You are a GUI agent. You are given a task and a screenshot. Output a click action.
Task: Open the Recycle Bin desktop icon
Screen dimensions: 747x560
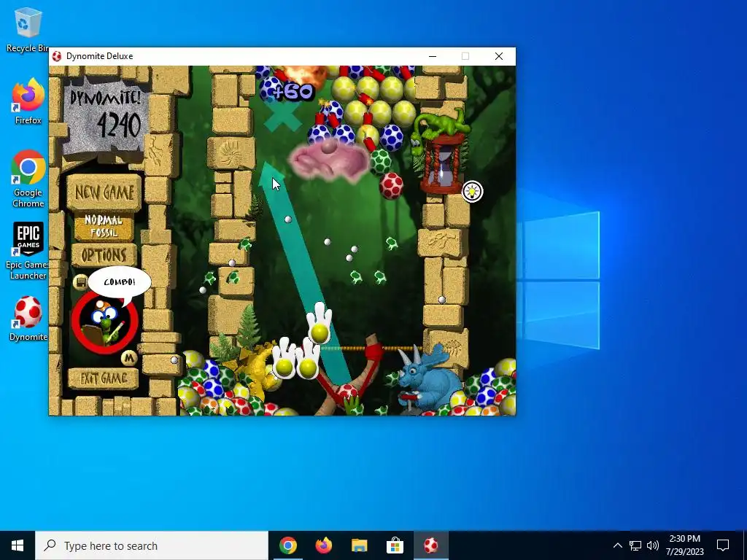pyautogui.click(x=27, y=29)
